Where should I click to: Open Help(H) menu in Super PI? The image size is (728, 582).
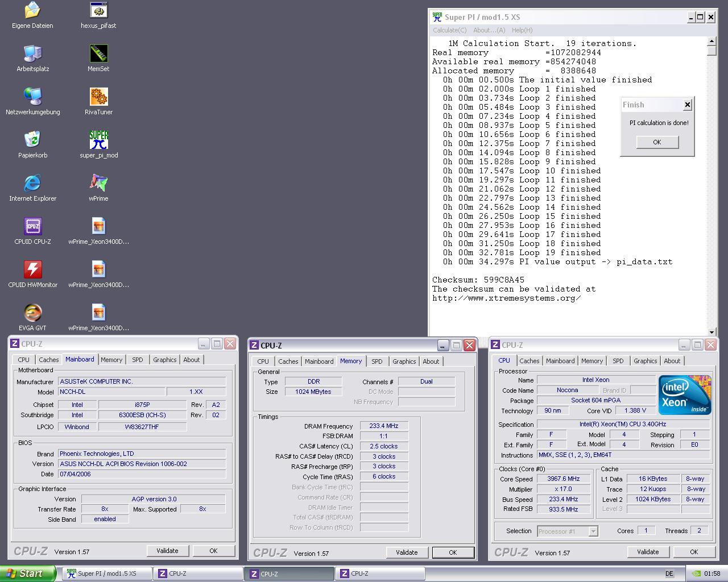point(522,30)
